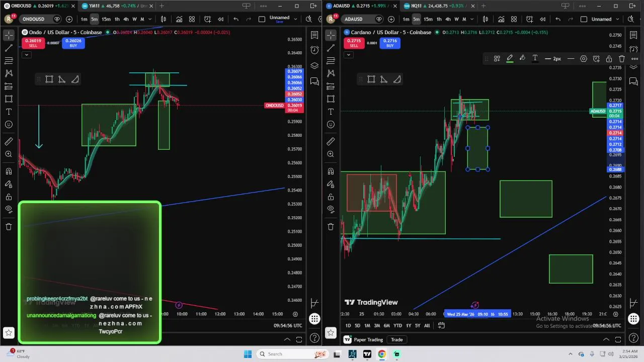Click the Trade button beside Paper Trading
The image size is (644, 362).
tap(397, 340)
